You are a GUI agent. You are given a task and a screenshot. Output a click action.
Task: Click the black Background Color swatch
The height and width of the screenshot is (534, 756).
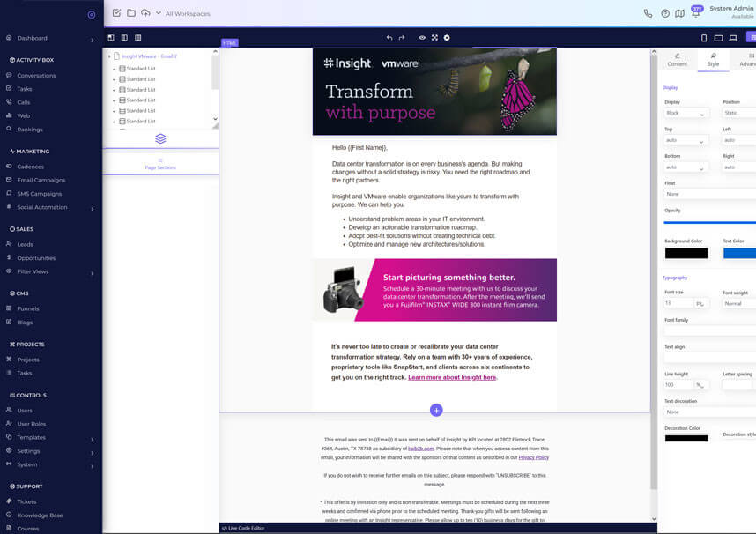click(686, 254)
